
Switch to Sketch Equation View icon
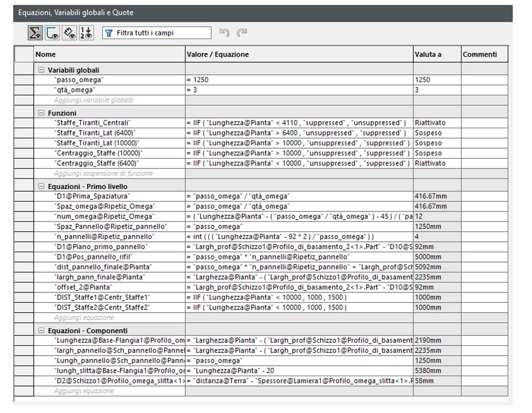(x=53, y=33)
